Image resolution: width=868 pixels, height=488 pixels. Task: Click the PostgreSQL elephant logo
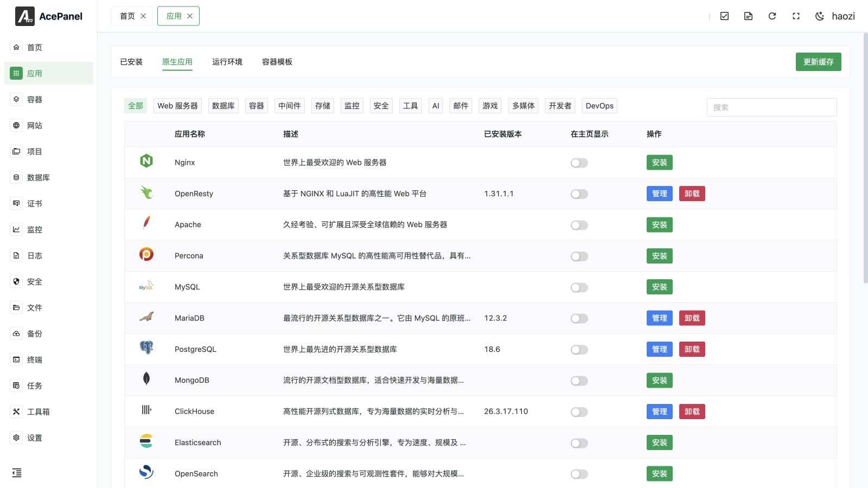[x=146, y=348]
